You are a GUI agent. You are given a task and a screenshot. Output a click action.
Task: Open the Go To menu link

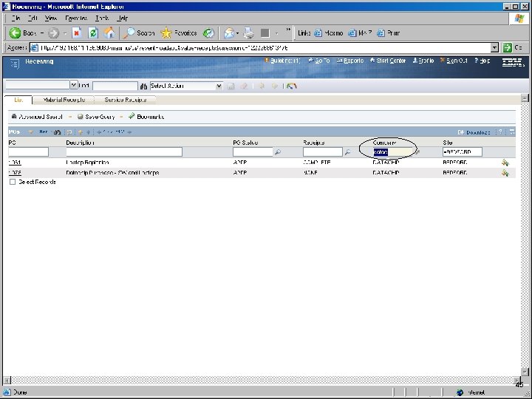point(319,61)
